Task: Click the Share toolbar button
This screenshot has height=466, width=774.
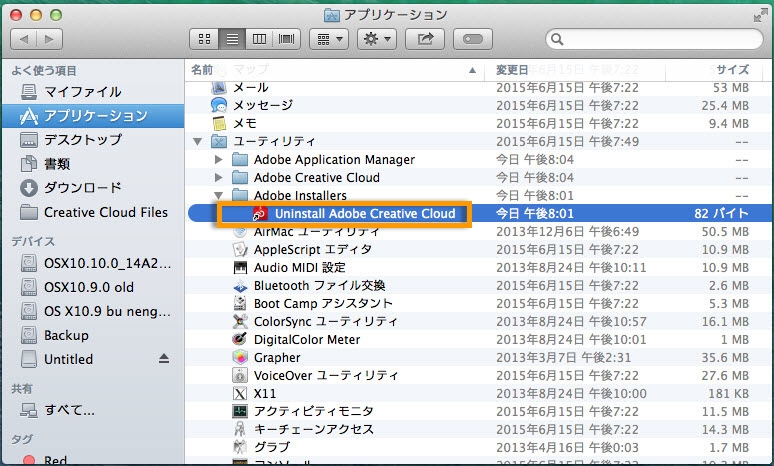Action: pyautogui.click(x=425, y=39)
